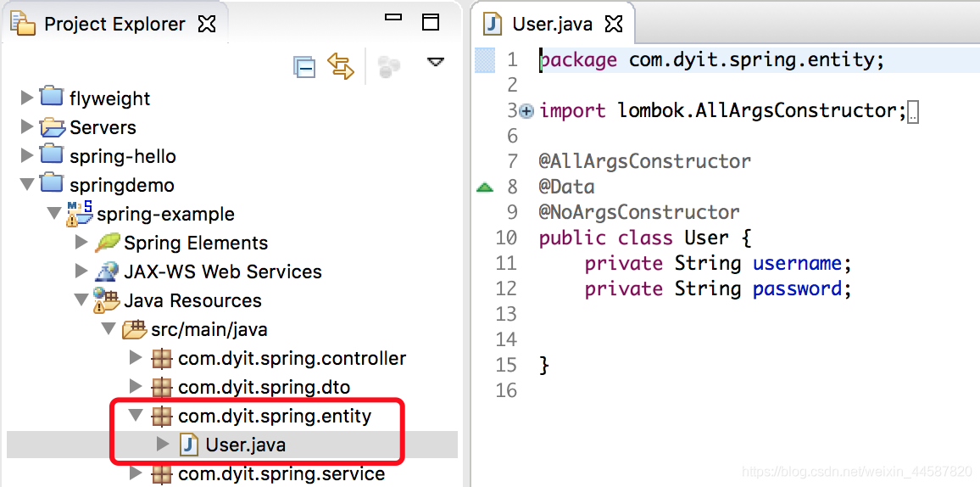This screenshot has height=487, width=980.
Task: Click the Collapse All icon in Project Explorer
Action: [x=304, y=66]
